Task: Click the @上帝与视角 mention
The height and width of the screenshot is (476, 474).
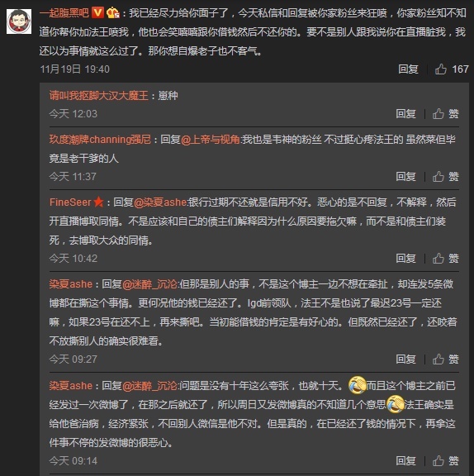Action: coord(211,140)
